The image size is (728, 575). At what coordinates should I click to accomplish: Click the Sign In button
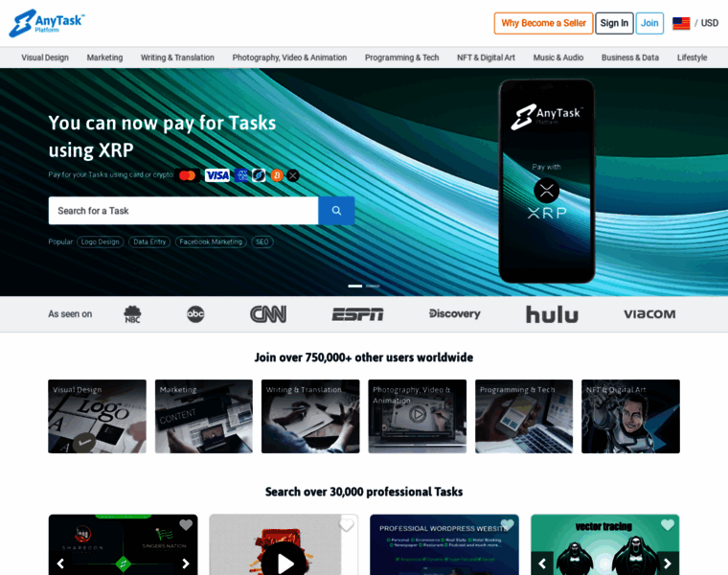tap(614, 23)
